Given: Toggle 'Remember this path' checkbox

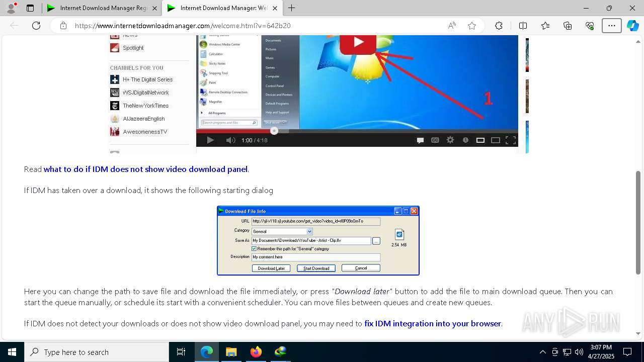Looking at the screenshot, I should click(x=254, y=249).
